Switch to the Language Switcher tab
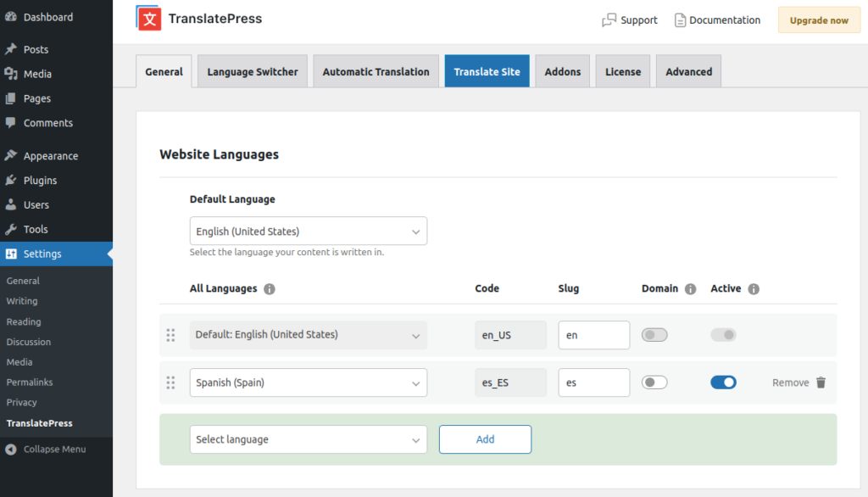 tap(253, 72)
